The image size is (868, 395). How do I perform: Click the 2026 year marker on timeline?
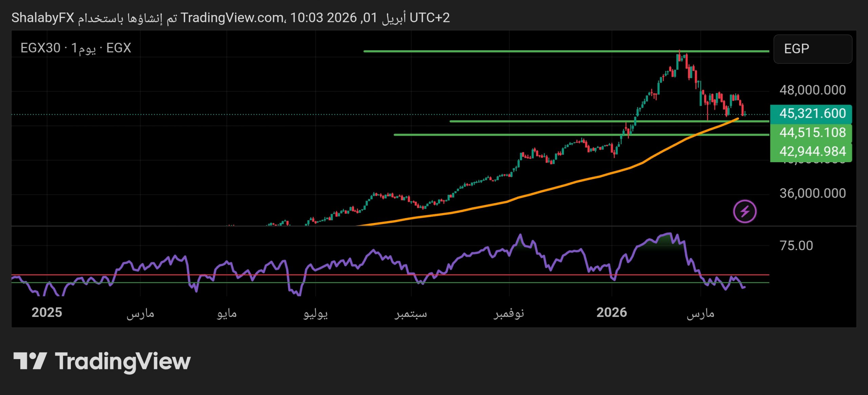tap(611, 312)
